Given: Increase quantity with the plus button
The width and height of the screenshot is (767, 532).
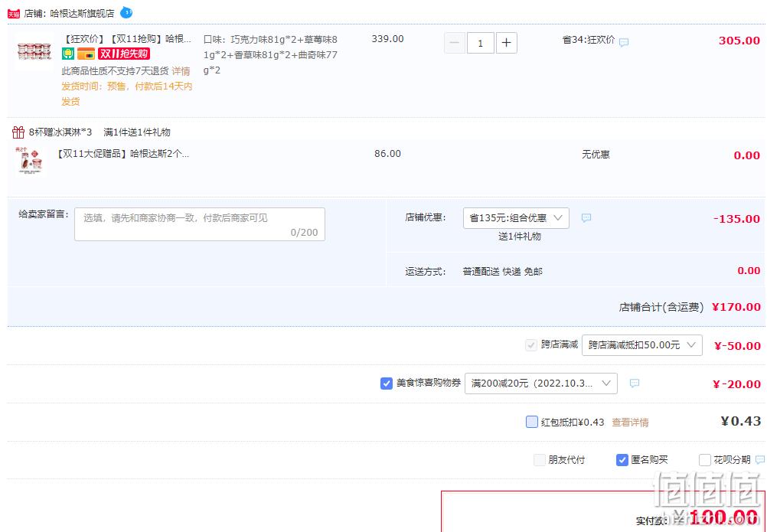Looking at the screenshot, I should [506, 43].
